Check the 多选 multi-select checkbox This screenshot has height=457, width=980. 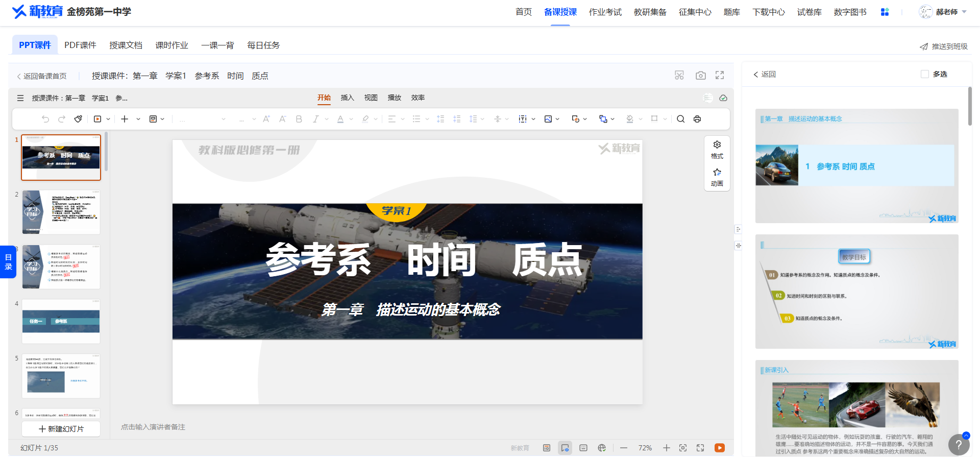click(x=925, y=74)
